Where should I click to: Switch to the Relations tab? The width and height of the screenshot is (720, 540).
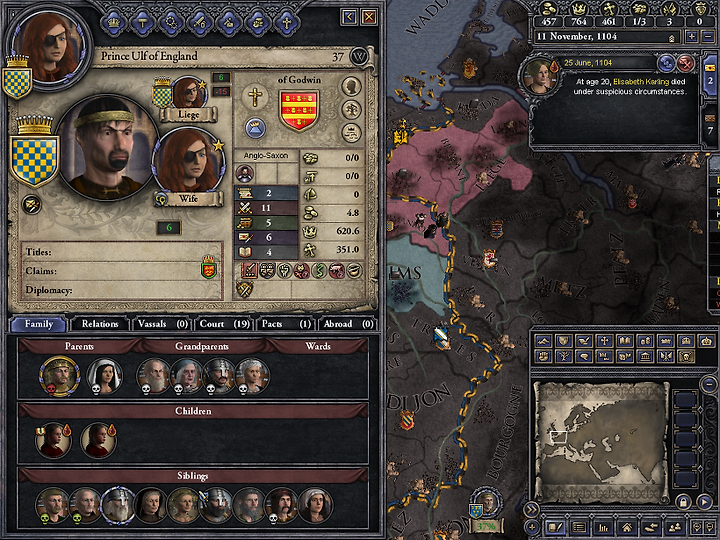coord(100,324)
